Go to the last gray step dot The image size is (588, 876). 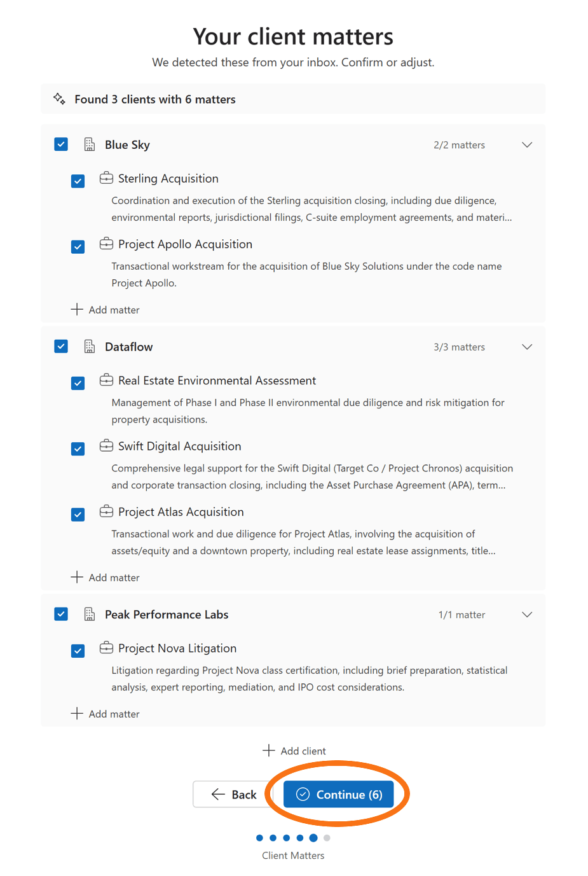coord(327,838)
